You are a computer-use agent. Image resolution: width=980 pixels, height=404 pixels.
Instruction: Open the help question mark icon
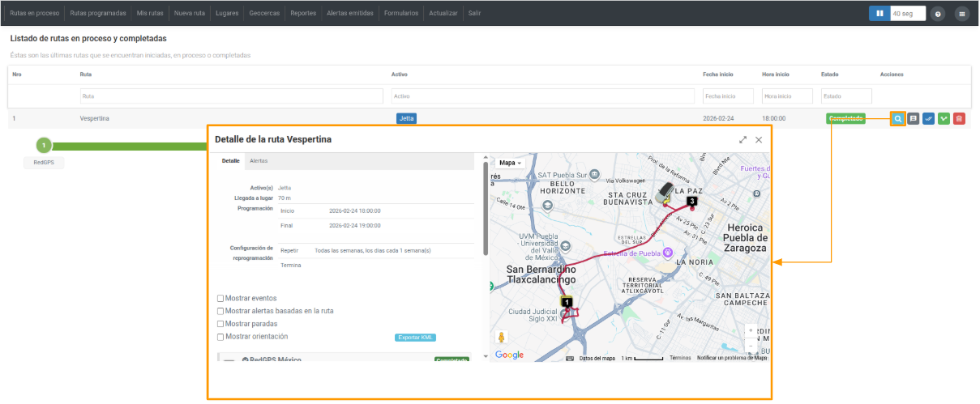(938, 14)
